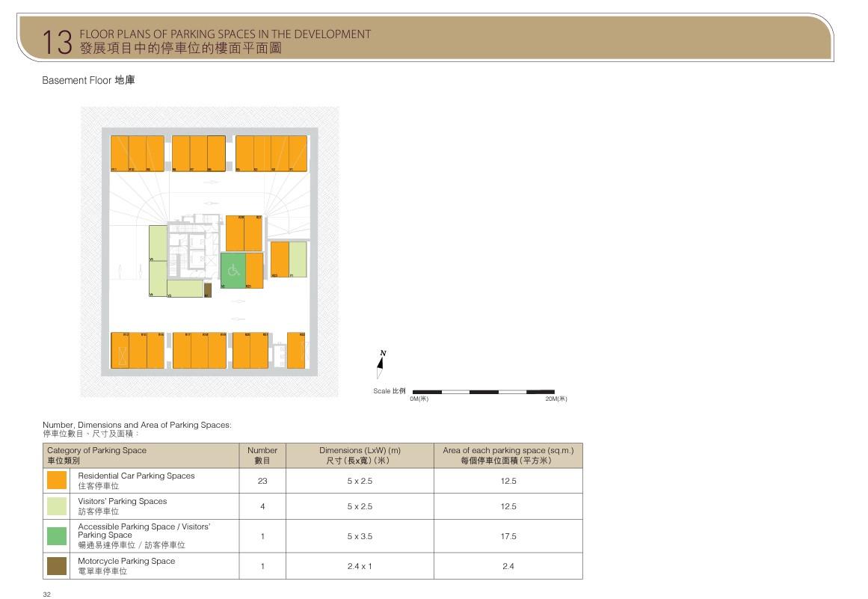Click the large chapter number 13
This screenshot has height=599, width=868.
[x=58, y=42]
